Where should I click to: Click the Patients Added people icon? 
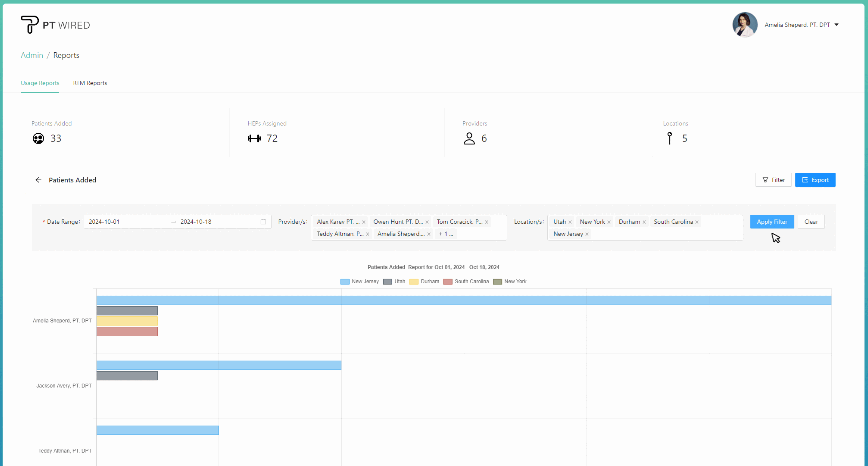38,139
